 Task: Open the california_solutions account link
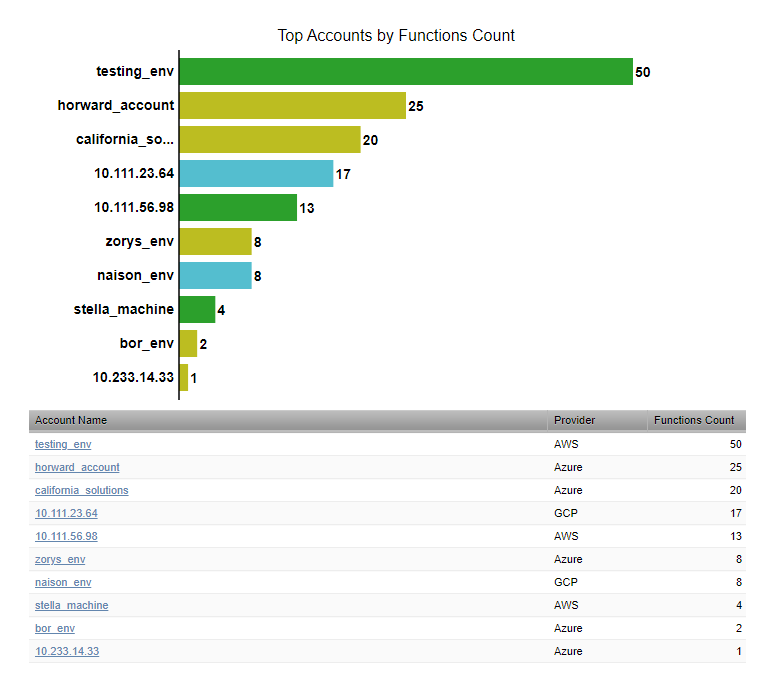click(x=82, y=490)
